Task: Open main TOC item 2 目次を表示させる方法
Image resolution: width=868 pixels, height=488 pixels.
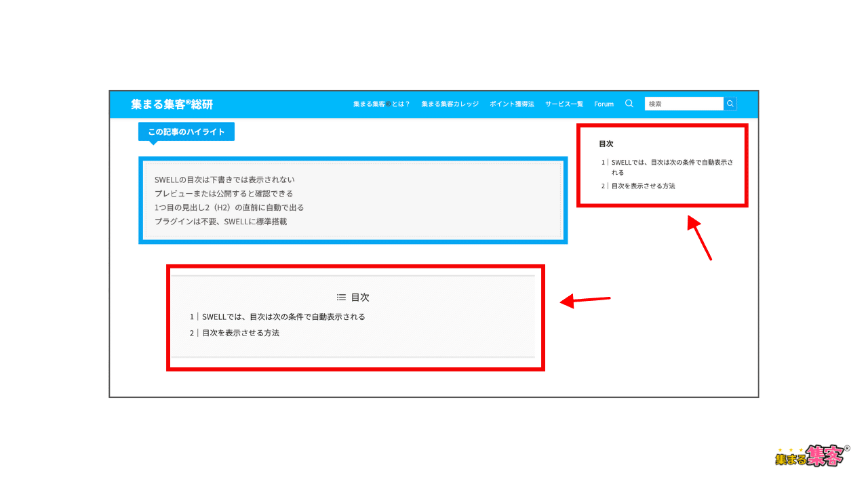Action: point(241,333)
